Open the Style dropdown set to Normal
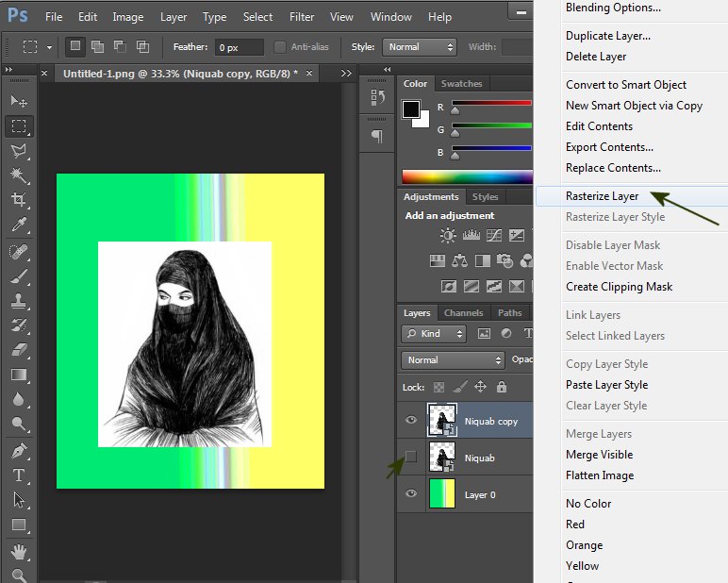Screen dimensions: 728x583 (x=419, y=47)
